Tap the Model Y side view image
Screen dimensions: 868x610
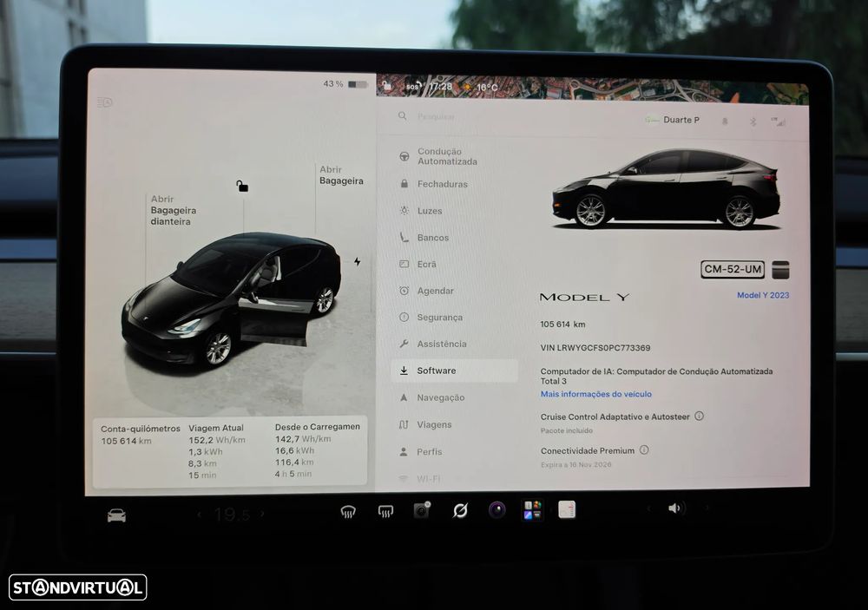(666, 189)
